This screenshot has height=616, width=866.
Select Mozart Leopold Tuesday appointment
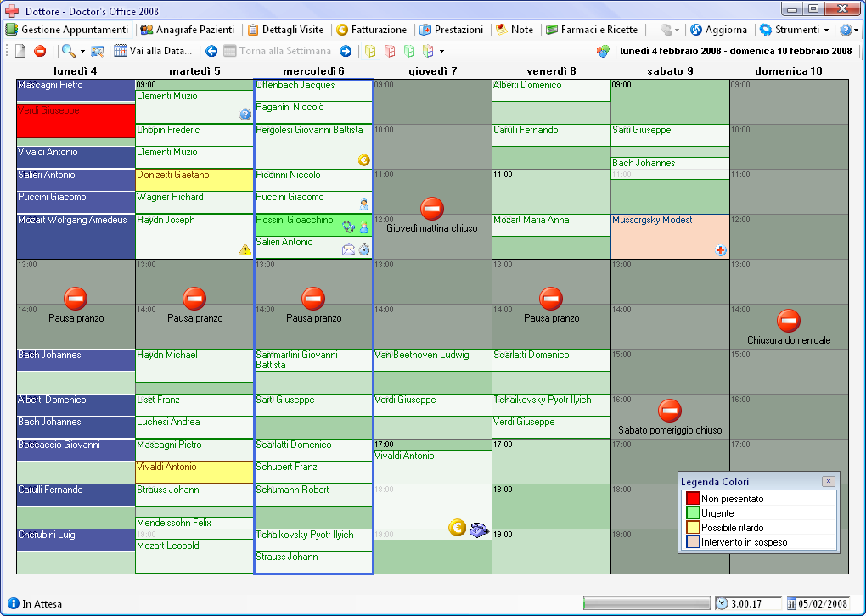pyautogui.click(x=194, y=557)
